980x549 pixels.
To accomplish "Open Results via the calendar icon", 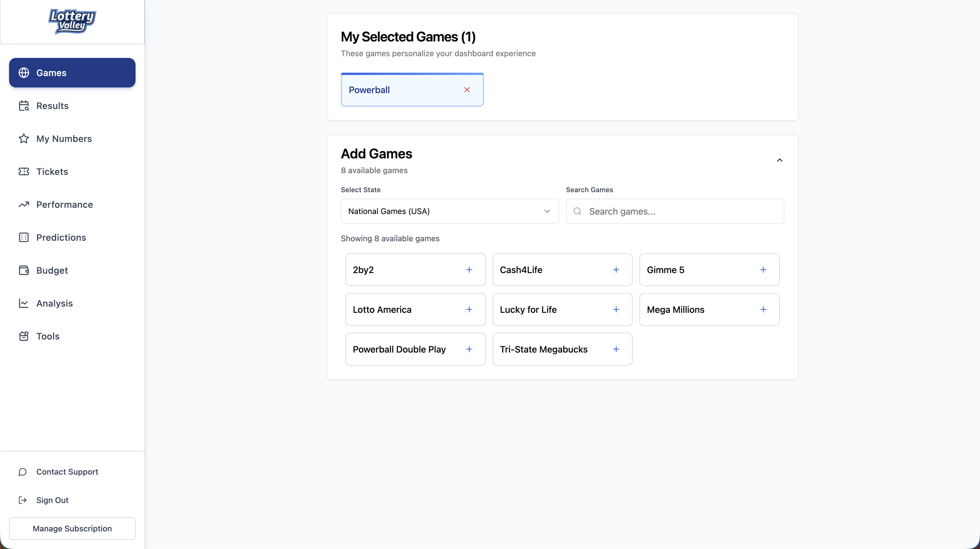I will click(24, 106).
